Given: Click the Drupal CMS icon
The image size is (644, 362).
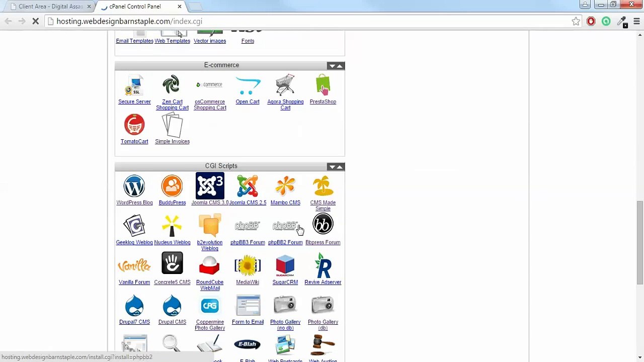Looking at the screenshot, I should coord(172,306).
